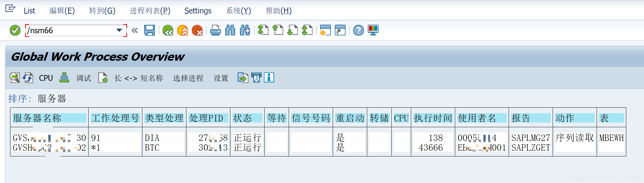644x183 pixels.
Task: Click the orange Exit icon
Action: (x=182, y=30)
